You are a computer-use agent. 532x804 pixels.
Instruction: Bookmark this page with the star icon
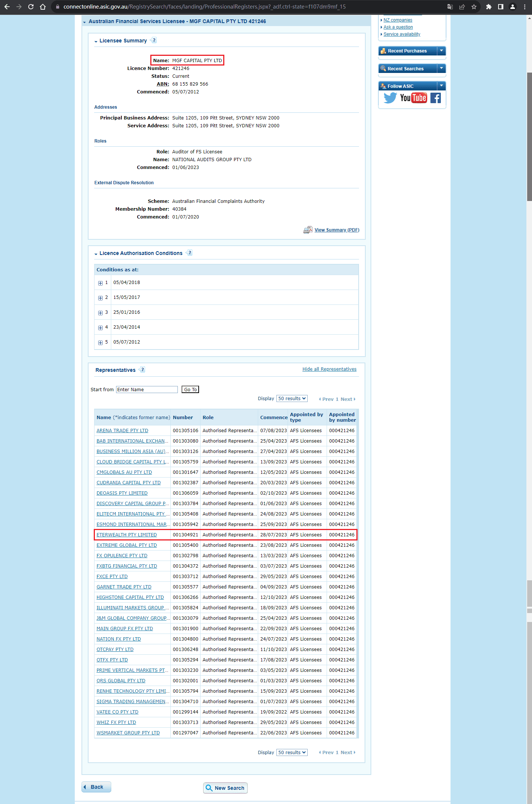pyautogui.click(x=474, y=7)
